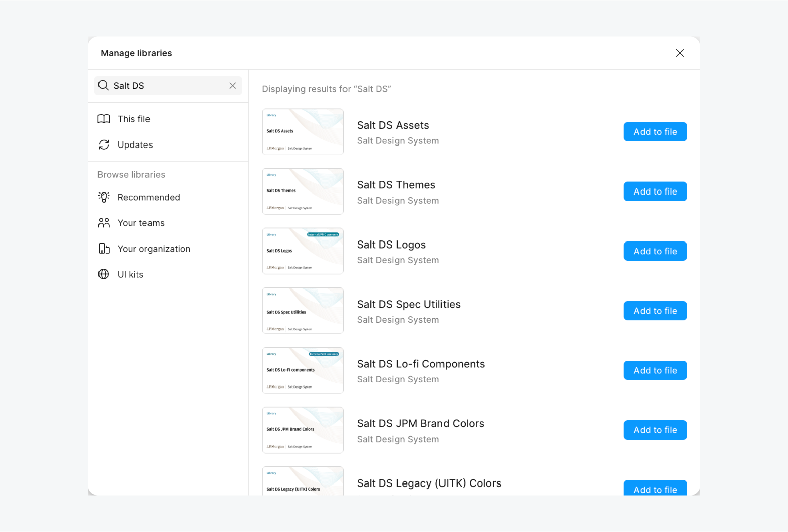Click the search magnifier icon
This screenshot has height=532, width=788.
[104, 86]
